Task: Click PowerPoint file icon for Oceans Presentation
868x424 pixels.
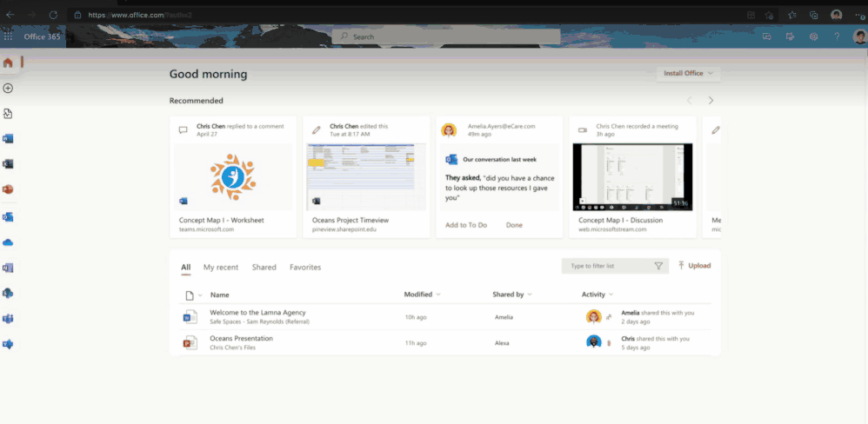Action: pos(190,342)
